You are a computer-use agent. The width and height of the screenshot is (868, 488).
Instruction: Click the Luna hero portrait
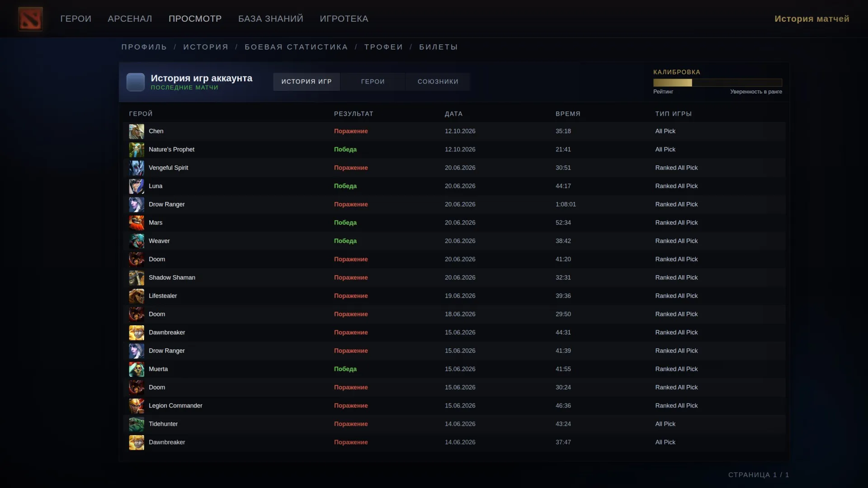pos(137,186)
